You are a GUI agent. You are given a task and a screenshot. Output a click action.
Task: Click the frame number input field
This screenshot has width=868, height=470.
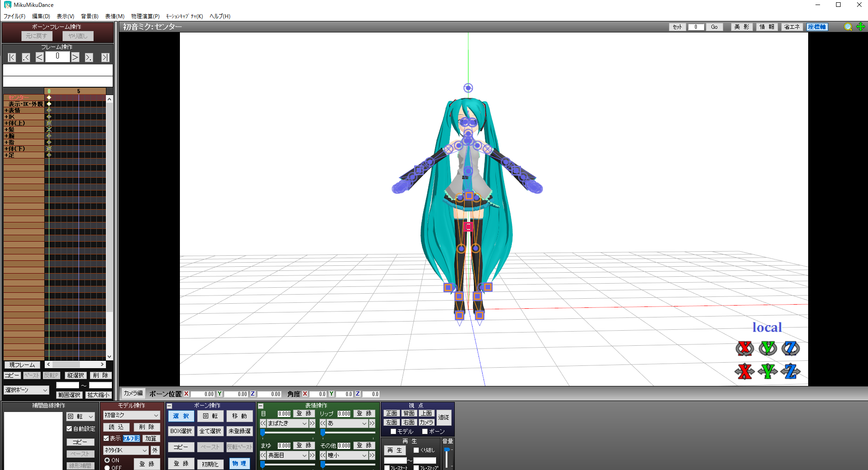coord(58,56)
